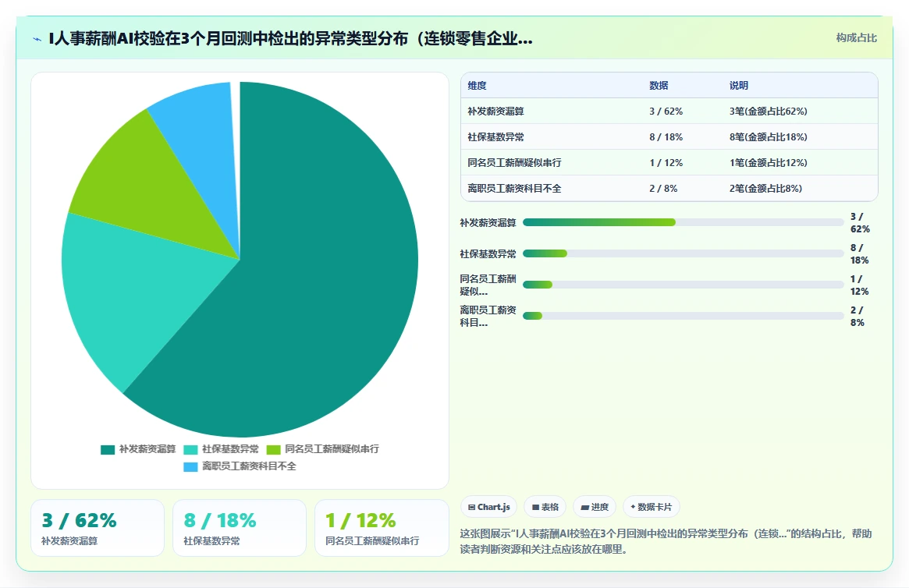Click the 说明 table column header
909x588 pixels.
tap(739, 86)
